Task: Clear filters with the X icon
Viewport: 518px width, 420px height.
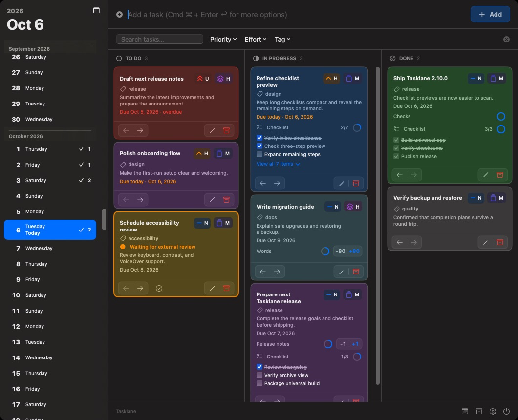Action: pyautogui.click(x=506, y=39)
